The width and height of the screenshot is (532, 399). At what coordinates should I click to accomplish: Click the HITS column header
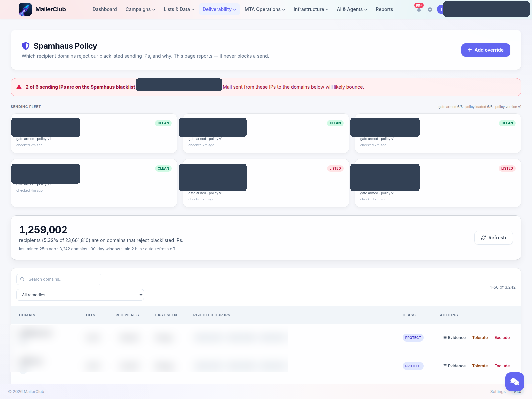(x=91, y=315)
